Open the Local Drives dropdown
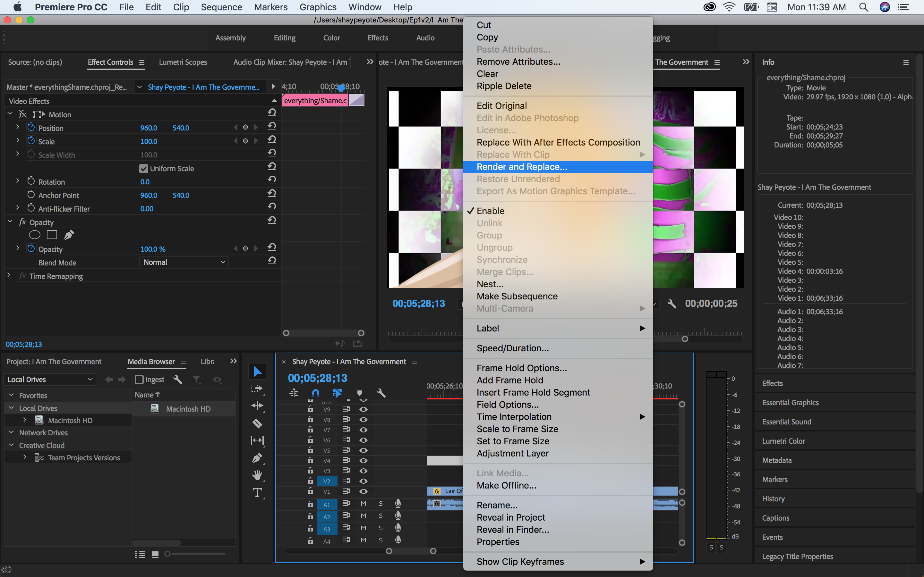Image resolution: width=924 pixels, height=577 pixels. (50, 379)
